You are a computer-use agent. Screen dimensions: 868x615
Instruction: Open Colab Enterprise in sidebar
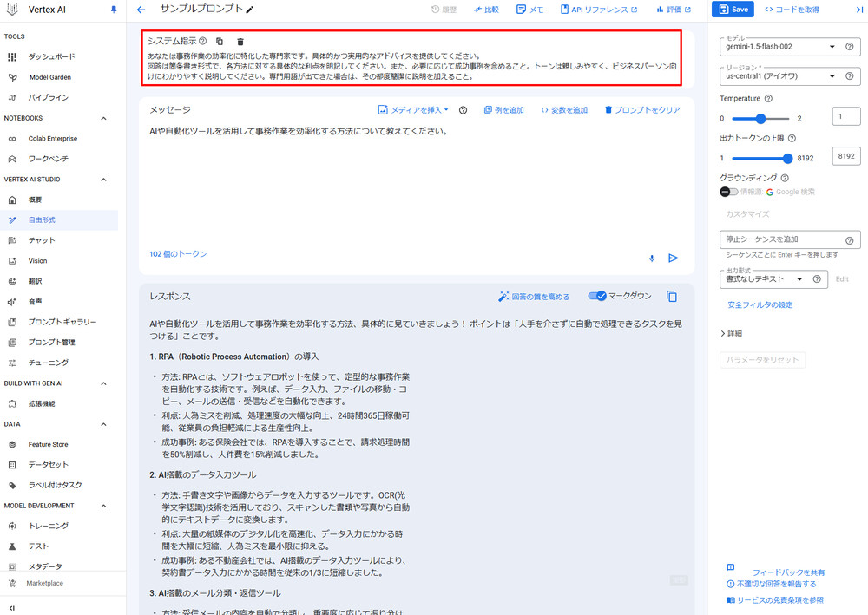click(x=53, y=139)
